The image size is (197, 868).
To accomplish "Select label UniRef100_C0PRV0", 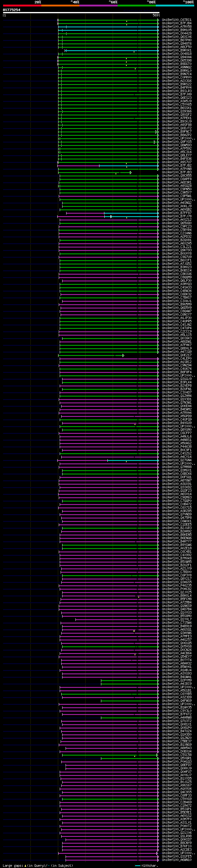I will (177, 78).
